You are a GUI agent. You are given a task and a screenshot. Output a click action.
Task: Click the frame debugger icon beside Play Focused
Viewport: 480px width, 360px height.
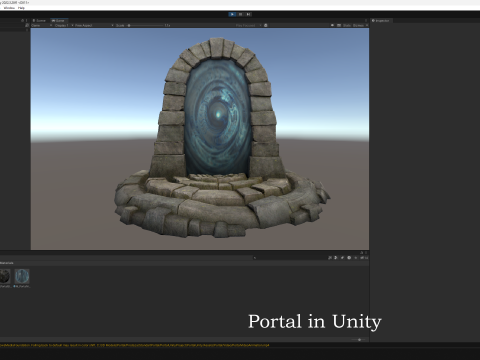pos(266,25)
